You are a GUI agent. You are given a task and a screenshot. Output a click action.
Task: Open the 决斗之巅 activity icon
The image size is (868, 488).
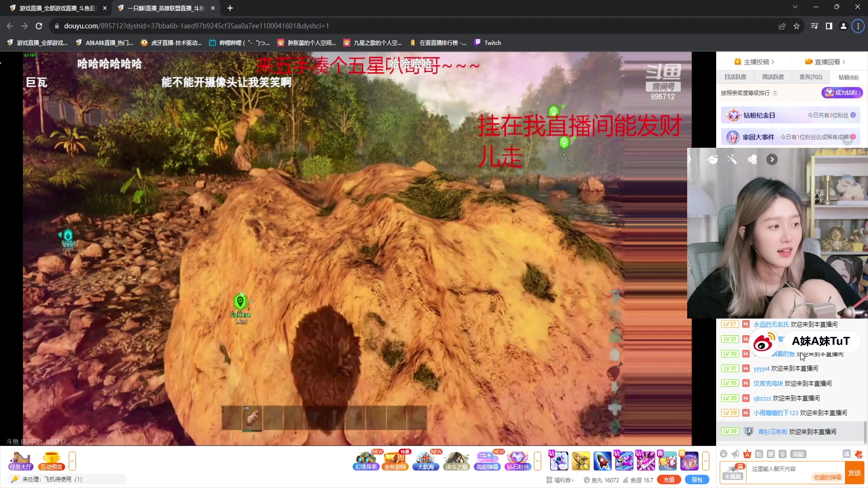point(456,461)
